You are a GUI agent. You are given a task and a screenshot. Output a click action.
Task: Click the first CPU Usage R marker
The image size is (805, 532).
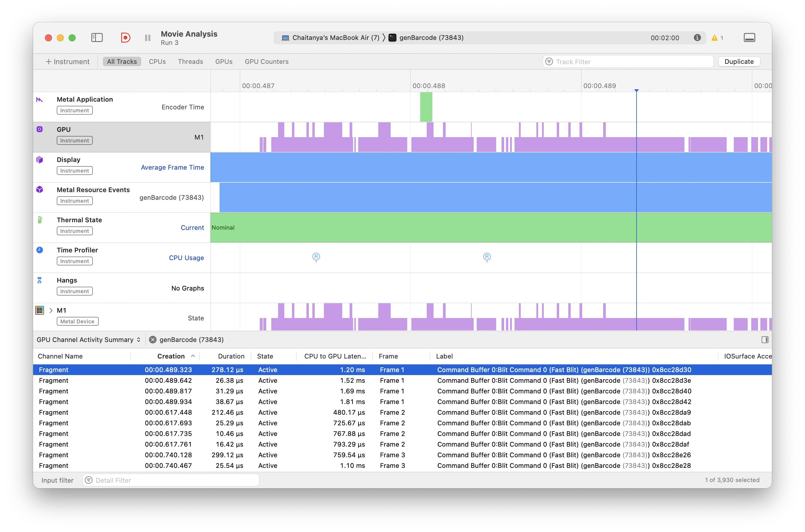(316, 257)
